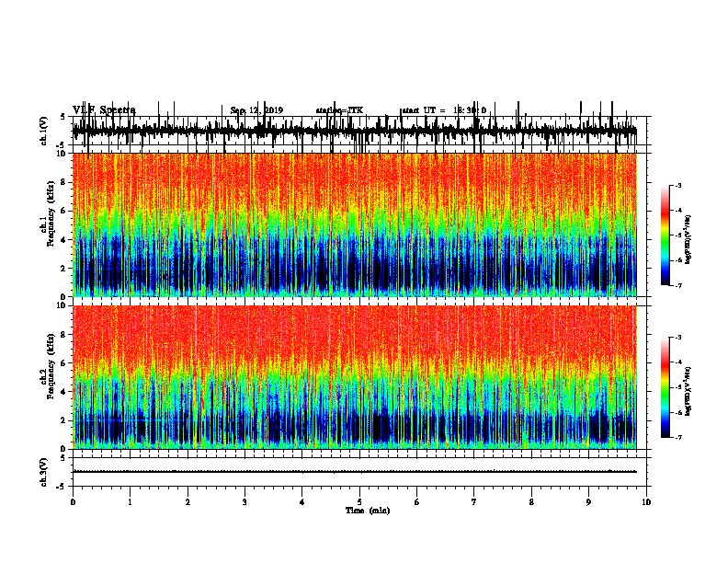This screenshot has width=728, height=563.
Task: Click the ch.3(V) axis label
Action: point(44,472)
